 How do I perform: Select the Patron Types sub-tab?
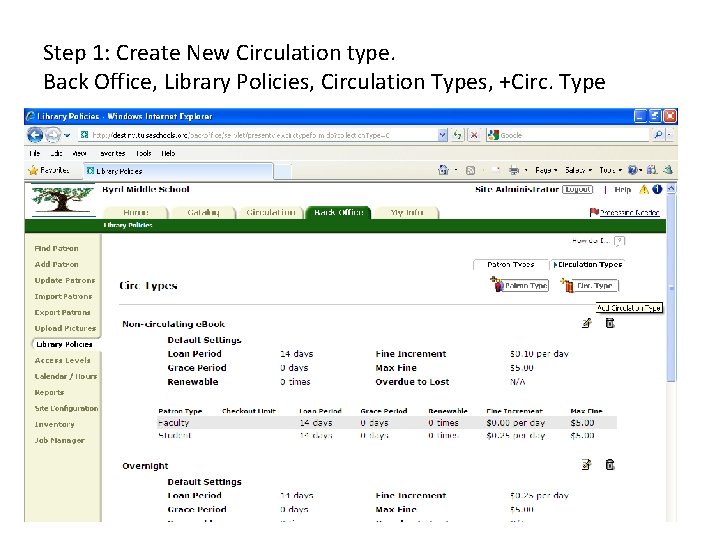(x=511, y=264)
